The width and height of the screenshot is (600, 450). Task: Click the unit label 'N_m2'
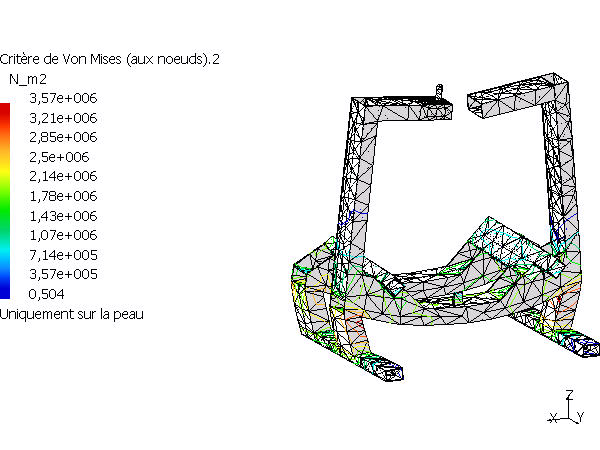coord(28,79)
